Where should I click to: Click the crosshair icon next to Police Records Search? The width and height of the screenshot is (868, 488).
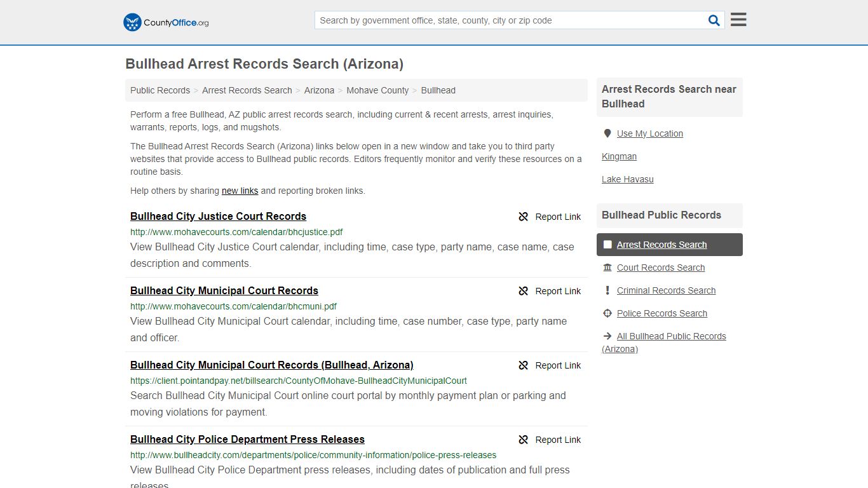607,313
